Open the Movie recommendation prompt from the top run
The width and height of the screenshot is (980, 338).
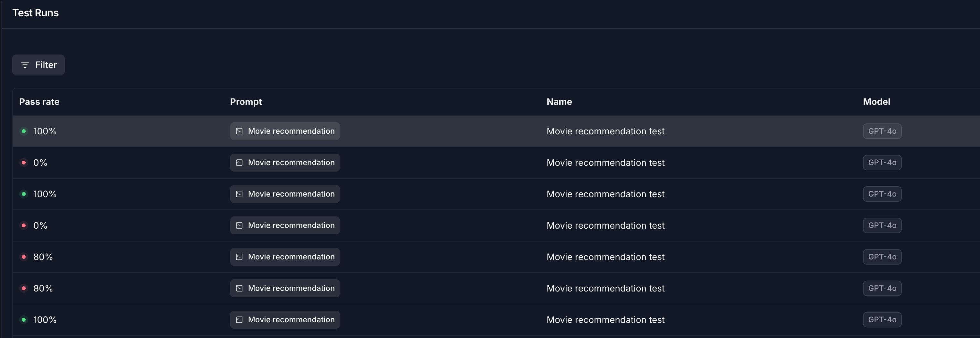(284, 131)
